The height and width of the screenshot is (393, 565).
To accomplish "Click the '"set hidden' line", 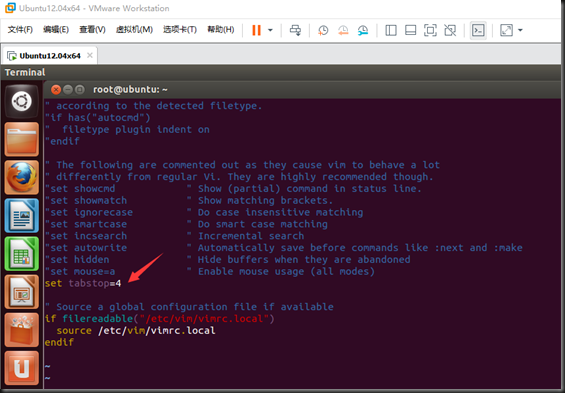I will coord(228,259).
